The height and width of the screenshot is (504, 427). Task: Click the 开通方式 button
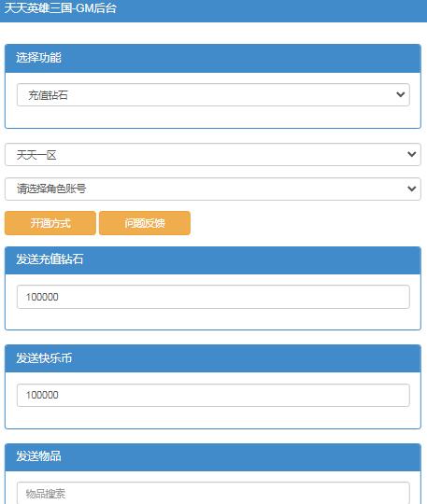point(50,223)
